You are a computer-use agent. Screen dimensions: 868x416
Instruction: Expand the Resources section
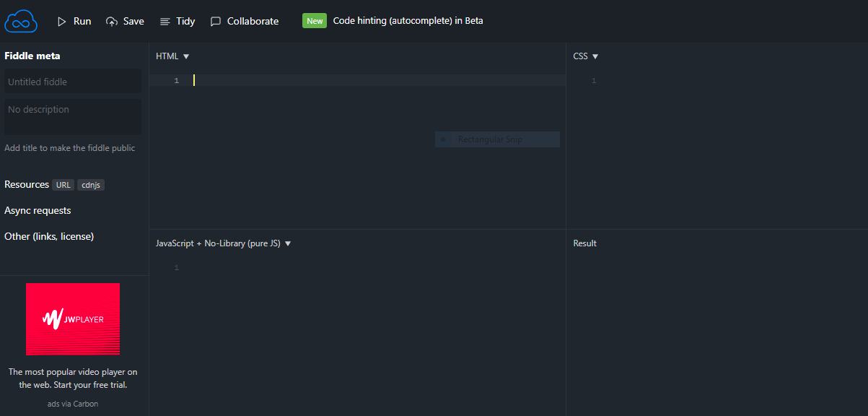[x=27, y=184]
